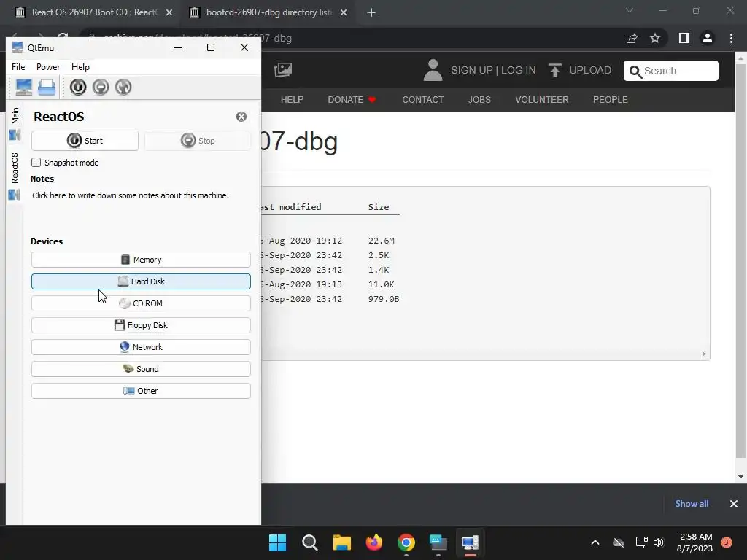Open the HELP link on Archive.org
This screenshot has width=747, height=560.
(x=292, y=99)
